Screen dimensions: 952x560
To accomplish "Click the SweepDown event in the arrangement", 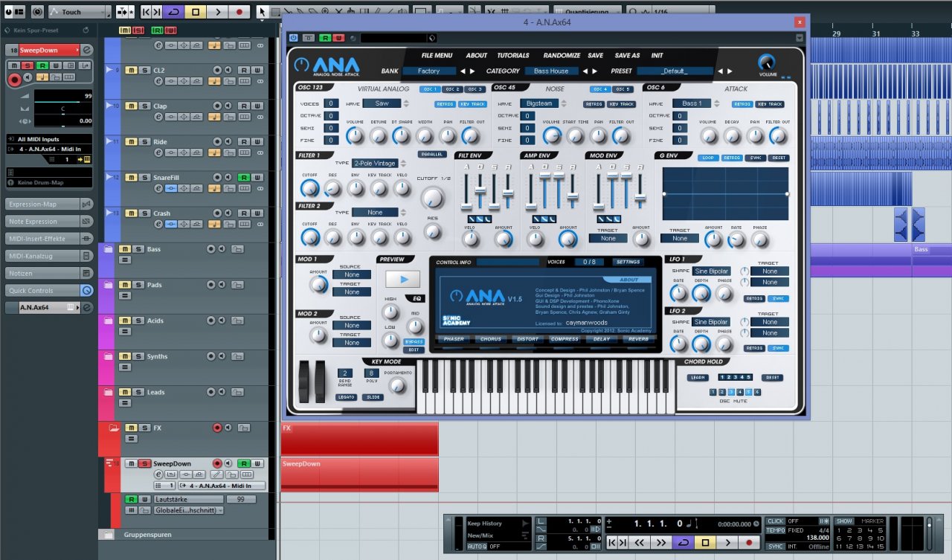I will coord(360,474).
